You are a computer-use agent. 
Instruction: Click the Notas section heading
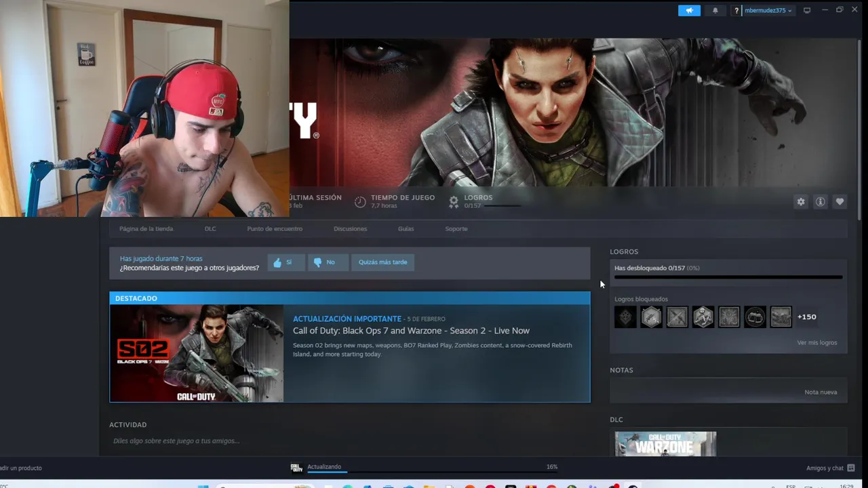621,370
